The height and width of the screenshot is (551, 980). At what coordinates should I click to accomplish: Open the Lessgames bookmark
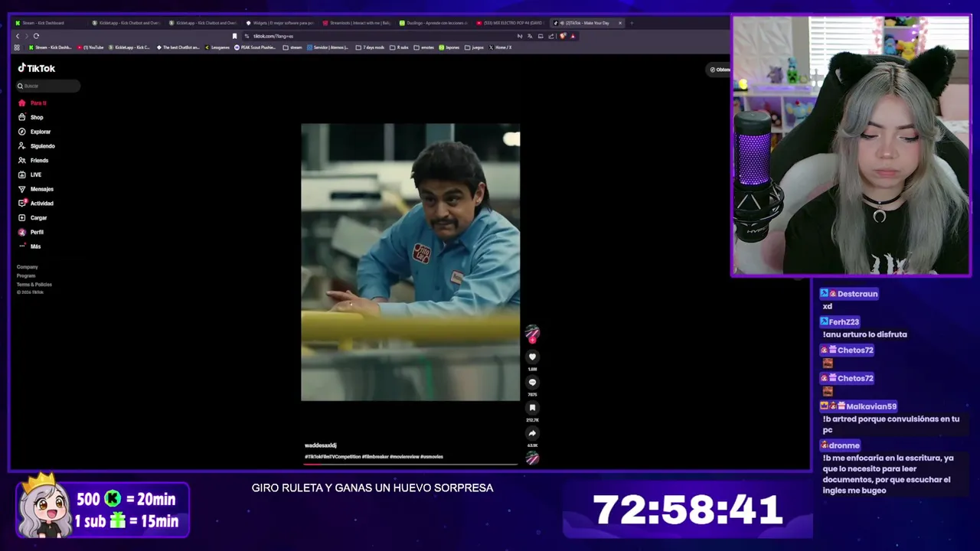click(217, 47)
